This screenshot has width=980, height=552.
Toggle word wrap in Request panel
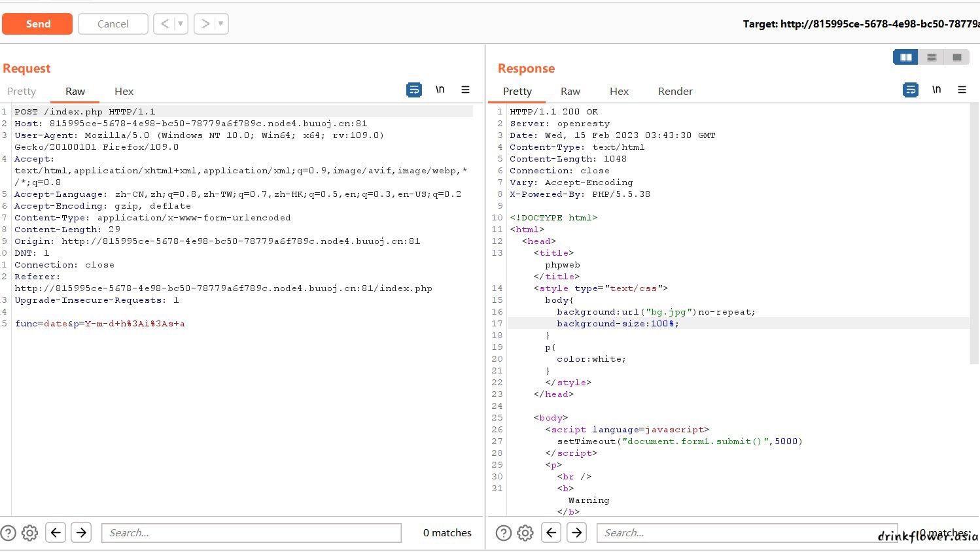pos(414,90)
